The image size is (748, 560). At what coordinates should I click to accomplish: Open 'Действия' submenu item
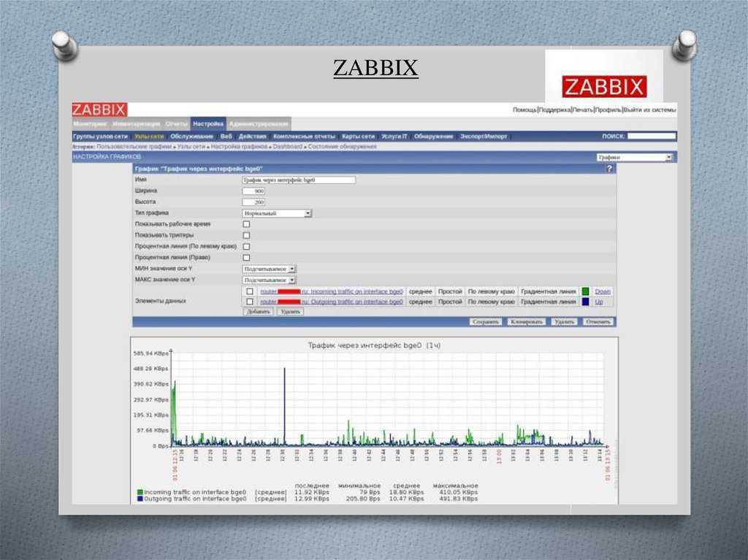click(252, 137)
